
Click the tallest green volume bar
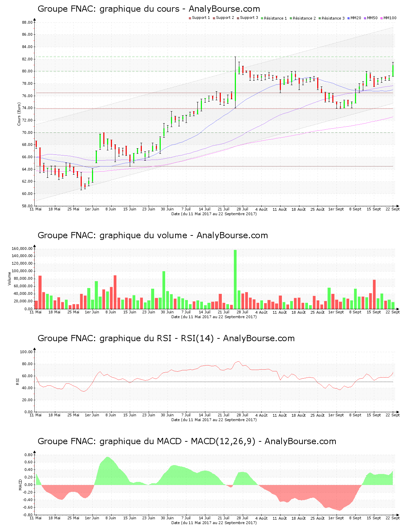coord(235,279)
